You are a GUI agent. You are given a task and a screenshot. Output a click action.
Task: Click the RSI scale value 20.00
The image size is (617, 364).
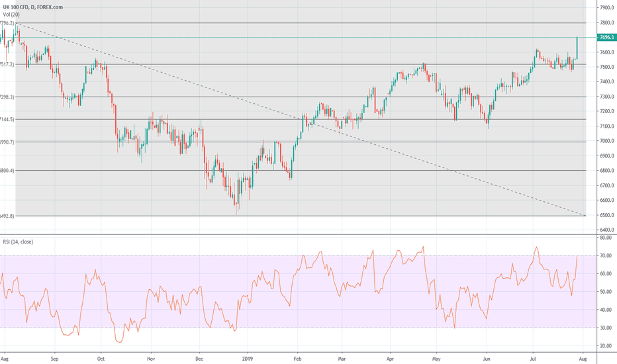click(x=606, y=346)
